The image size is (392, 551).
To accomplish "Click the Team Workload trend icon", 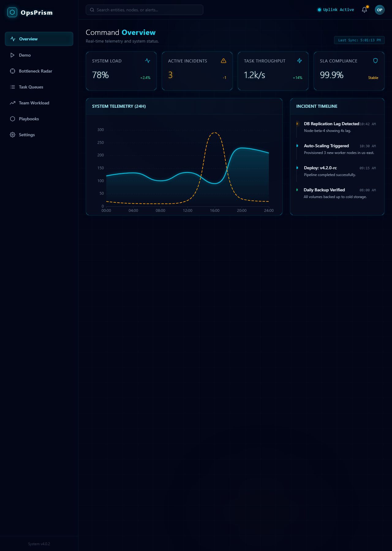I will pos(13,103).
